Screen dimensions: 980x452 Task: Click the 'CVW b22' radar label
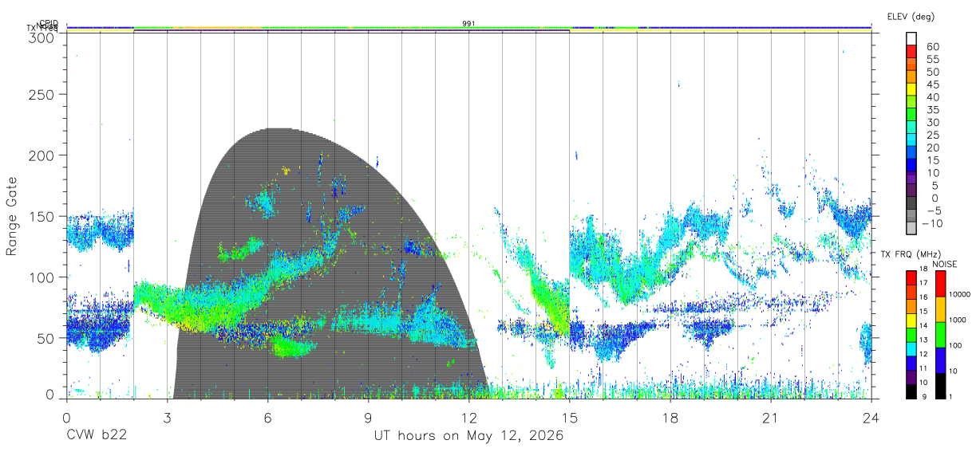[97, 436]
